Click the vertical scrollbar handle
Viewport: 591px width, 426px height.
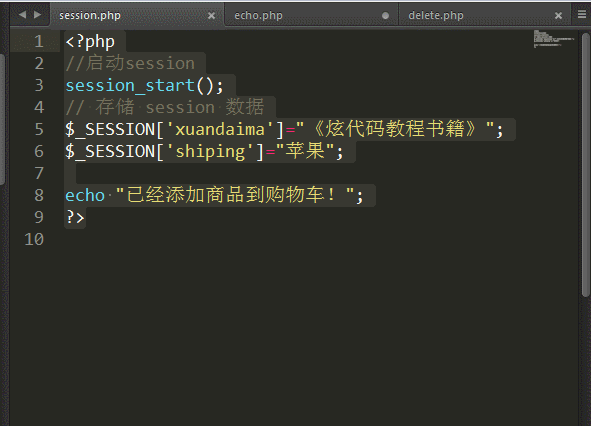coord(585,164)
